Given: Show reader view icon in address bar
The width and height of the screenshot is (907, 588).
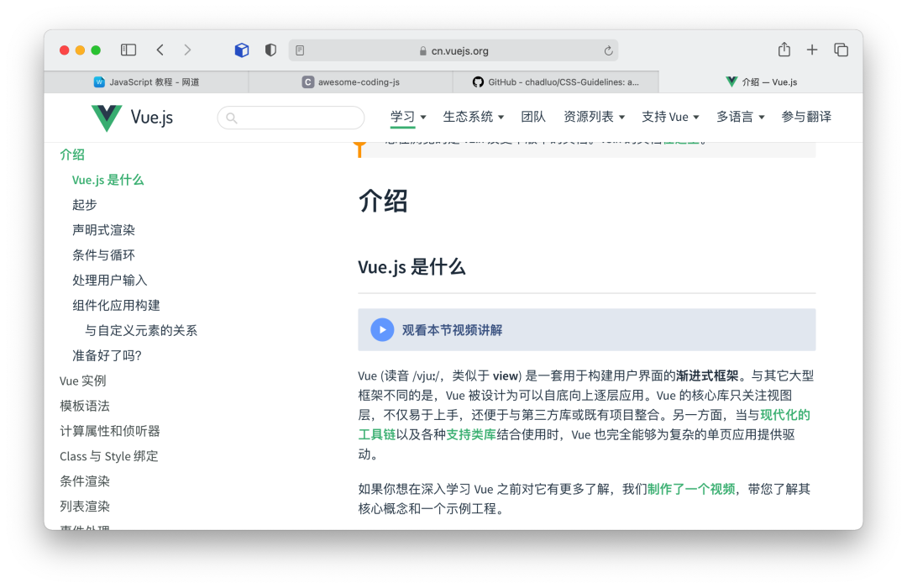Looking at the screenshot, I should (300, 51).
